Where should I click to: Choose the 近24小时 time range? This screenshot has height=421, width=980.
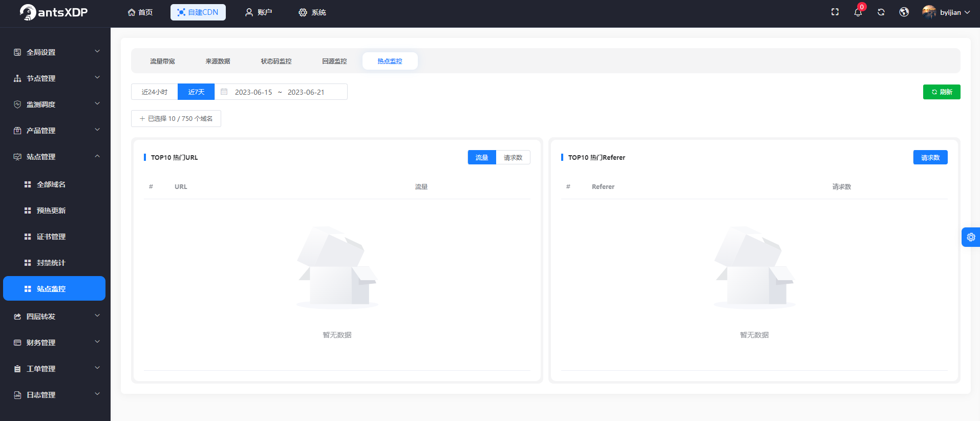155,92
